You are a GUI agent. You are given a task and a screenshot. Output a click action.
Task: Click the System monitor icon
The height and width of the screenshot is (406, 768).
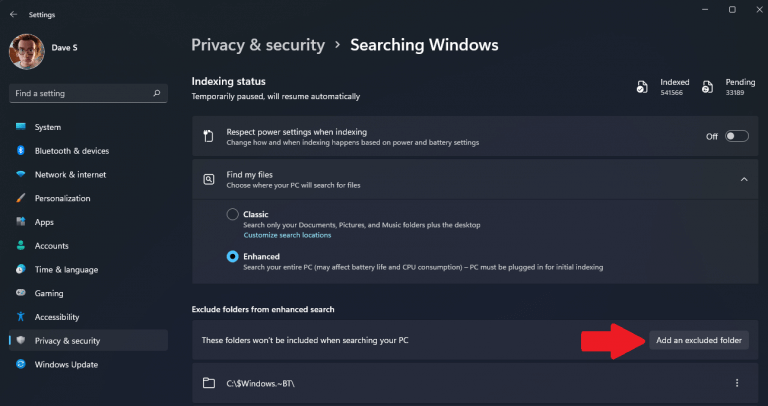click(x=21, y=127)
